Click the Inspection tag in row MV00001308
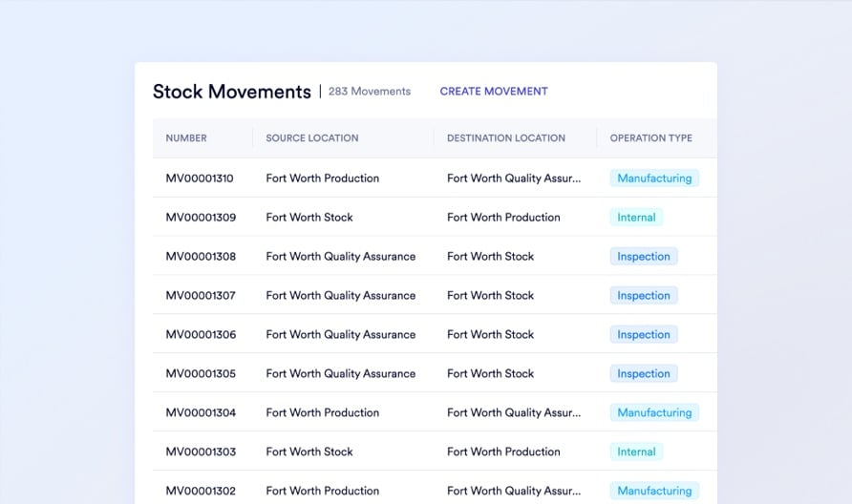The width and height of the screenshot is (852, 504). point(644,257)
